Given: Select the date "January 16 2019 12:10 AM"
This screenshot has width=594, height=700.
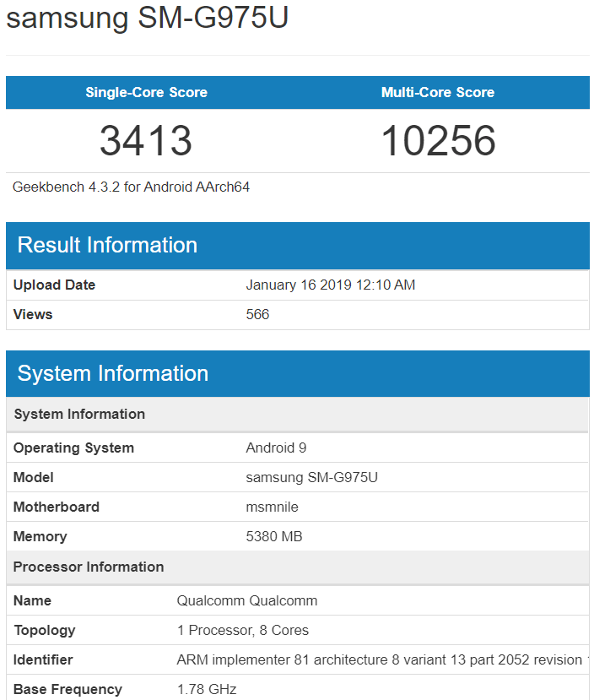Looking at the screenshot, I should pyautogui.click(x=331, y=285).
